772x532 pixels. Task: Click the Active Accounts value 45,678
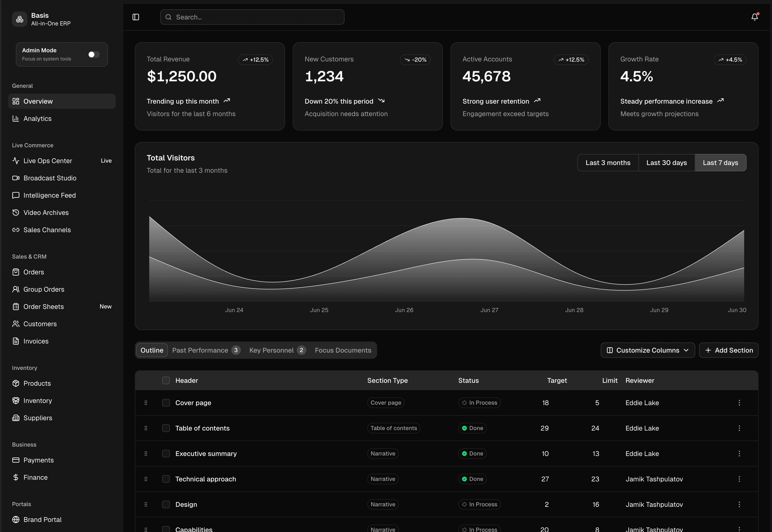pyautogui.click(x=486, y=77)
